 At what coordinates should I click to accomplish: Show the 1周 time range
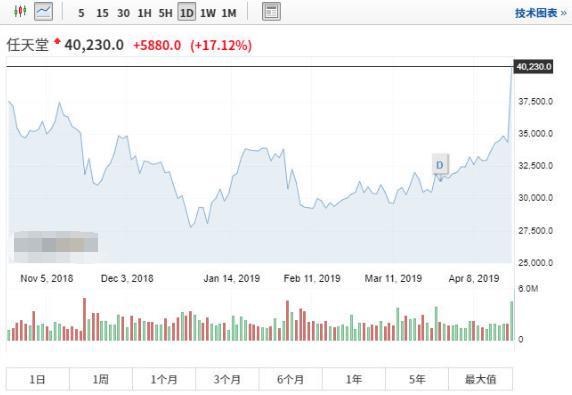pos(101,379)
